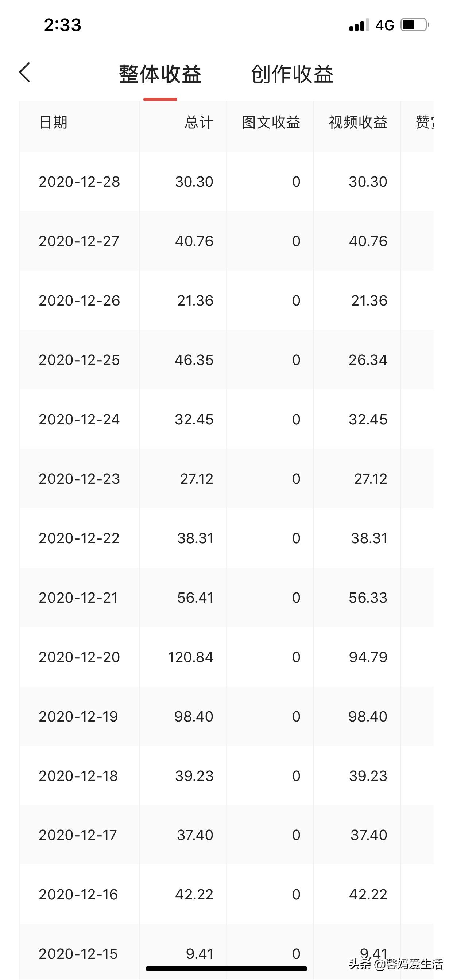Select the 图文收益 column header
This screenshot has width=453, height=980.
[x=271, y=122]
